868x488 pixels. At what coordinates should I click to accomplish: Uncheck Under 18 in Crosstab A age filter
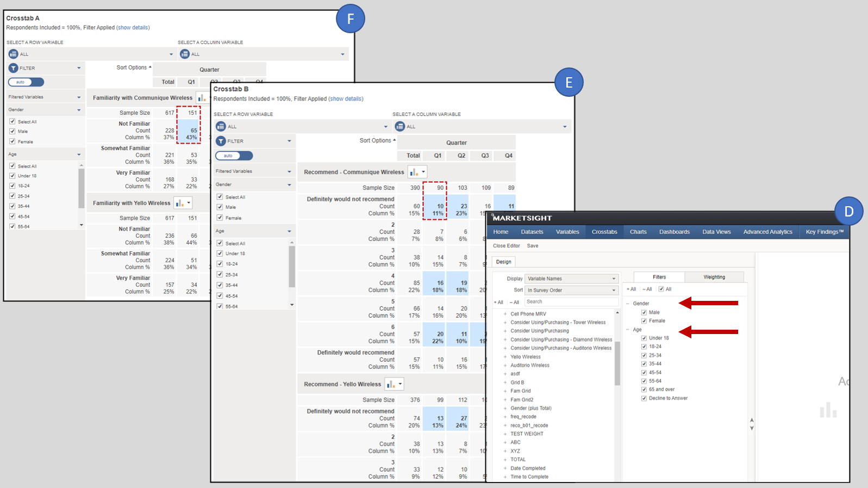click(x=13, y=176)
